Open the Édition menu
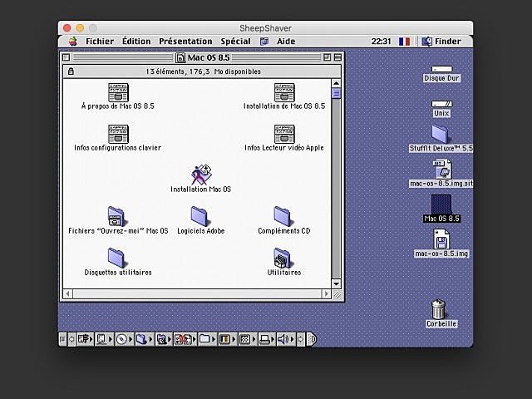 (136, 42)
